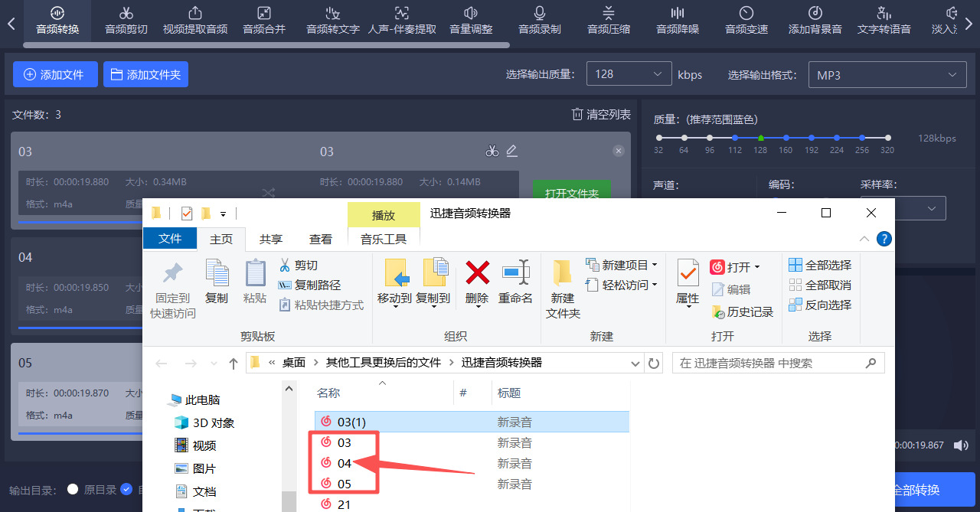Click 全部选择 in Explorer ribbon

(x=820, y=266)
